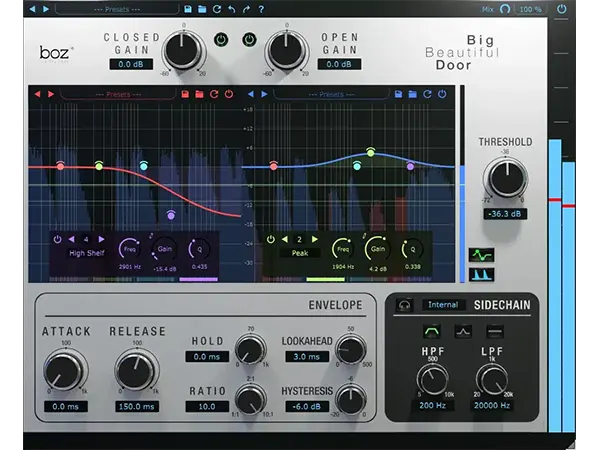Image resolution: width=600 pixels, height=450 pixels.
Task: Click the Threshold knob
Action: click(506, 178)
